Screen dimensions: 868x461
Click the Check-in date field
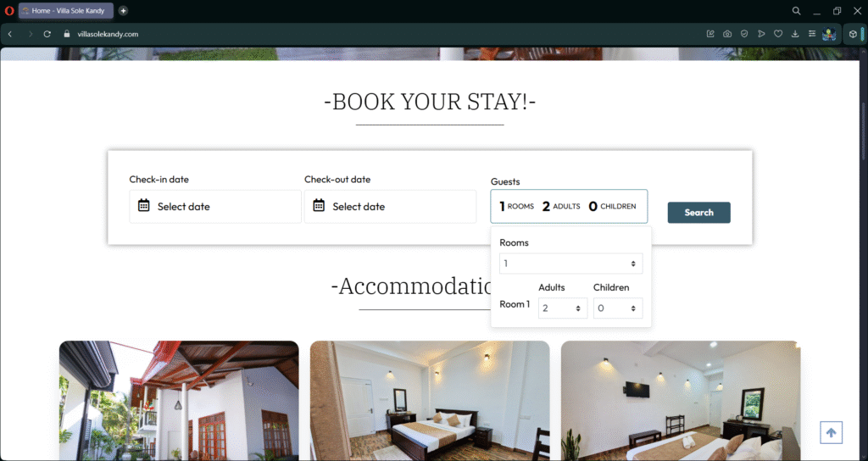(x=215, y=207)
